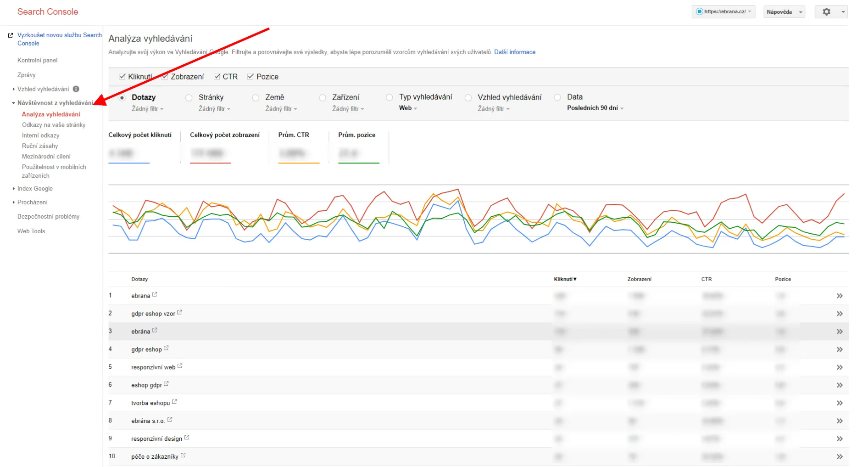This screenshot has height=467, width=868.
Task: Open Zprávy in the sidebar
Action: coord(27,75)
